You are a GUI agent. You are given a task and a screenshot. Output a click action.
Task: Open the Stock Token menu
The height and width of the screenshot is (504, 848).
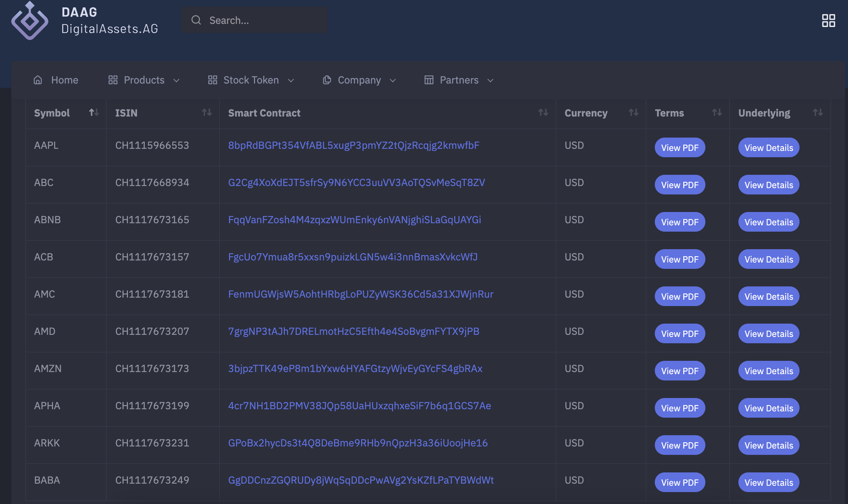251,80
